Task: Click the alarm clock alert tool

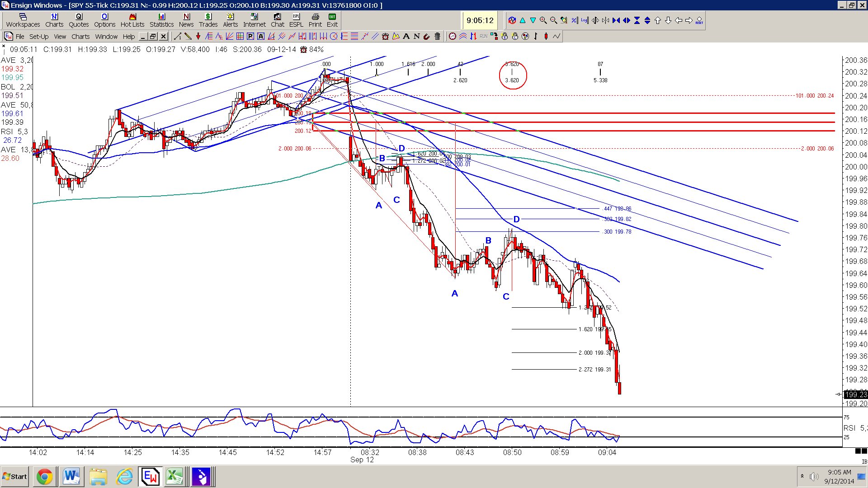Action: coord(386,36)
